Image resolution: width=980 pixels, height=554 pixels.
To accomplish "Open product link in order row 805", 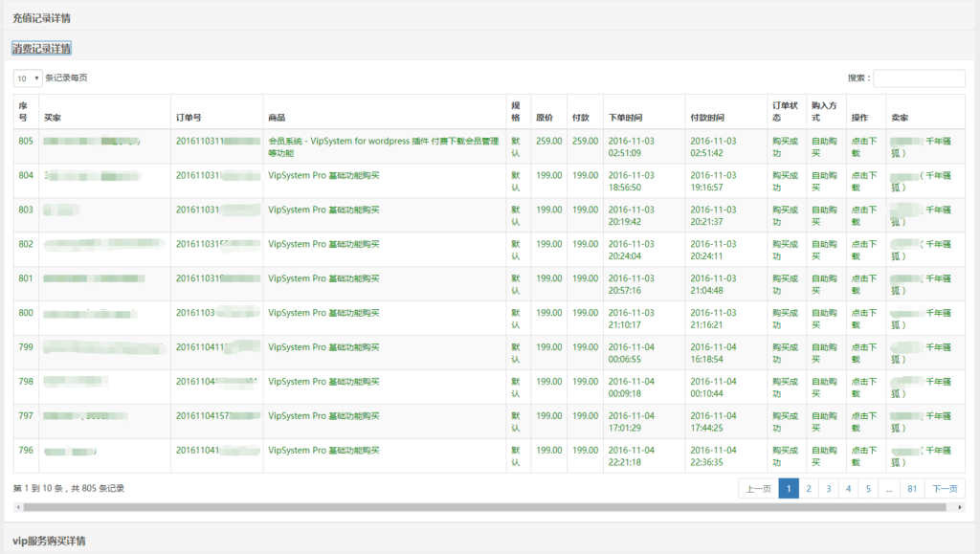I will [383, 146].
